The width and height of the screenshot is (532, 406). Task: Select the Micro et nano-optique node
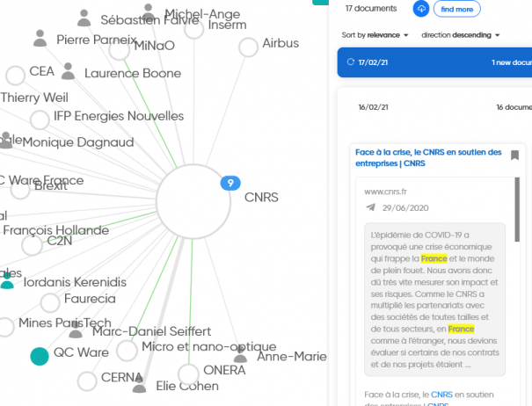point(127,351)
